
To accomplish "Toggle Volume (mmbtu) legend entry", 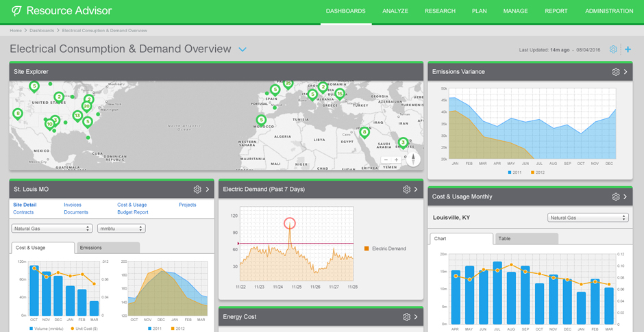I will pyautogui.click(x=46, y=329).
